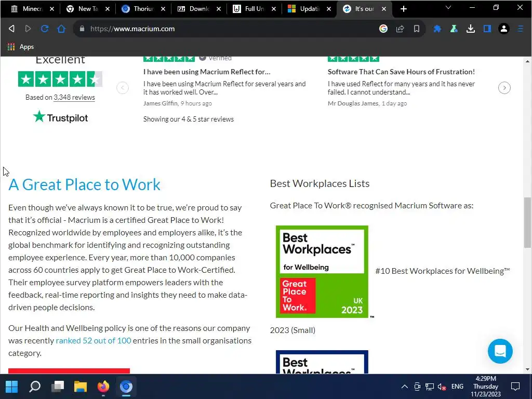Screen dimensions: 532x399
Task: Close the Minecraft tab
Action: (52, 9)
